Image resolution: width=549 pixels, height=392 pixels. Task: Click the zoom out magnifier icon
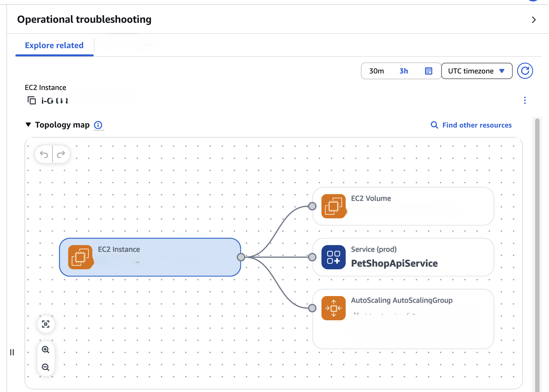pyautogui.click(x=46, y=367)
